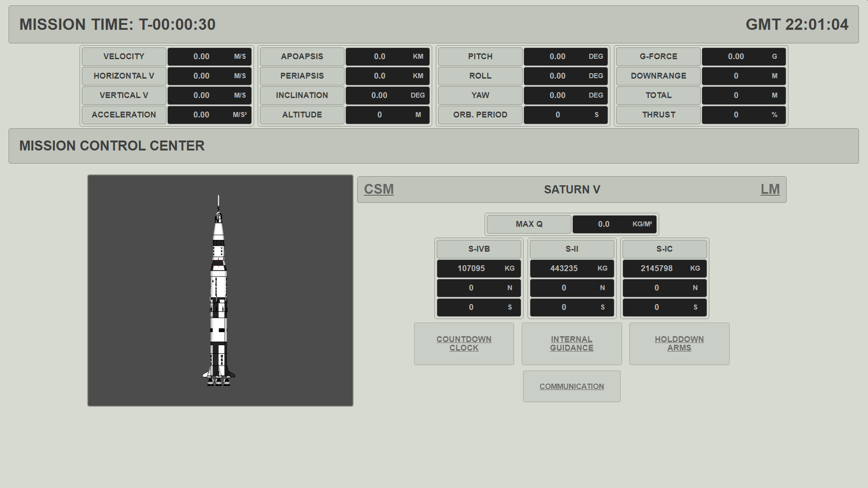
Task: Click the Mission Control Center heading
Action: [x=112, y=146]
